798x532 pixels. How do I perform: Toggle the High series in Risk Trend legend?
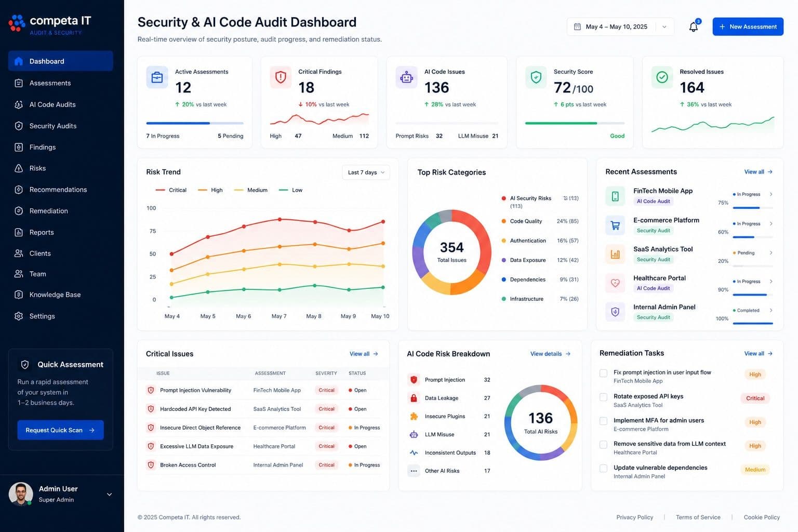pos(210,190)
